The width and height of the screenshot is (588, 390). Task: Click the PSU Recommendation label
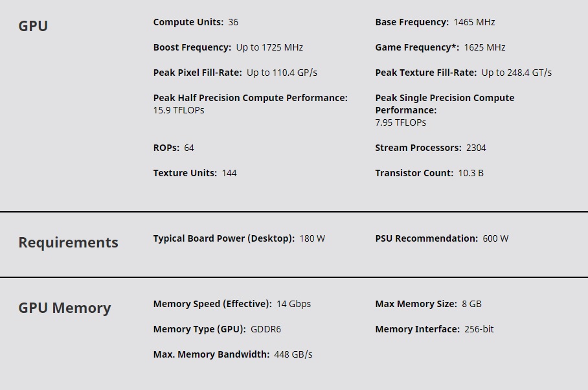pos(426,238)
